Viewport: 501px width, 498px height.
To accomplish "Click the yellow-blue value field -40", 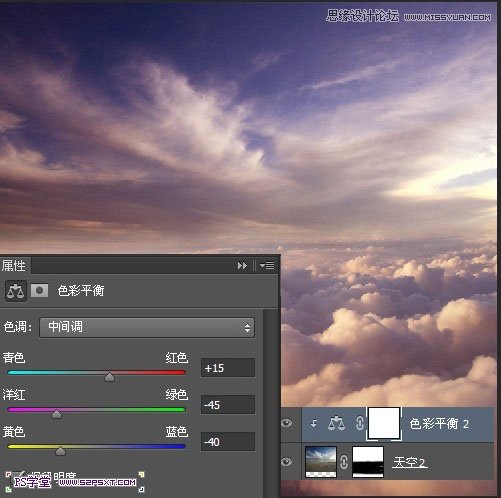I will (x=228, y=442).
